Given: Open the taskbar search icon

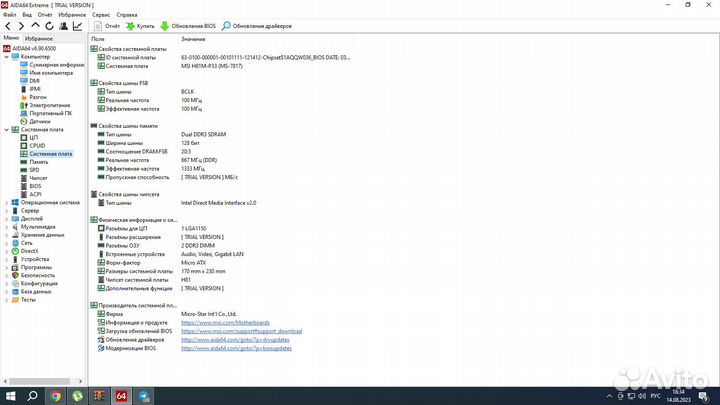Looking at the screenshot, I should (32, 396).
